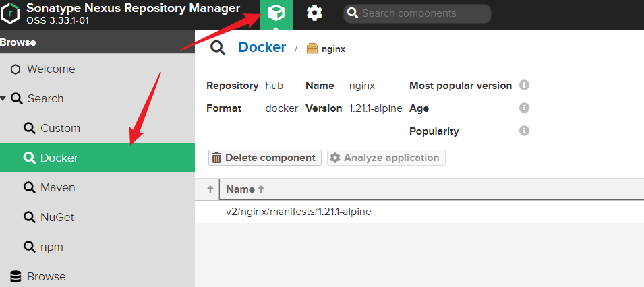Click the npm magnifier icon
Viewport: 644px width, 287px height.
point(30,247)
